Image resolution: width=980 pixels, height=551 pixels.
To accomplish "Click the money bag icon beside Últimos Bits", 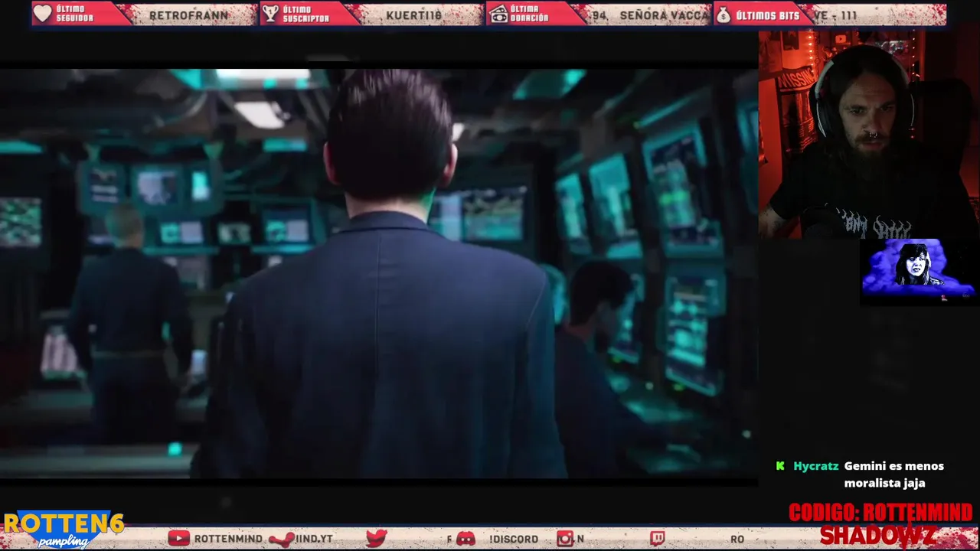I will click(x=724, y=14).
